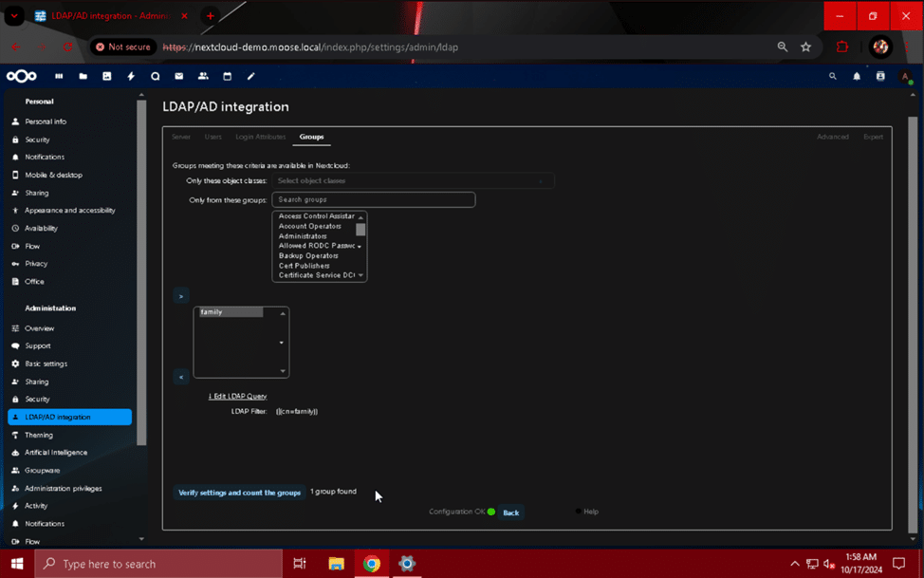Select Cert Publishers in available groups
The width and height of the screenshot is (924, 578).
tap(305, 266)
